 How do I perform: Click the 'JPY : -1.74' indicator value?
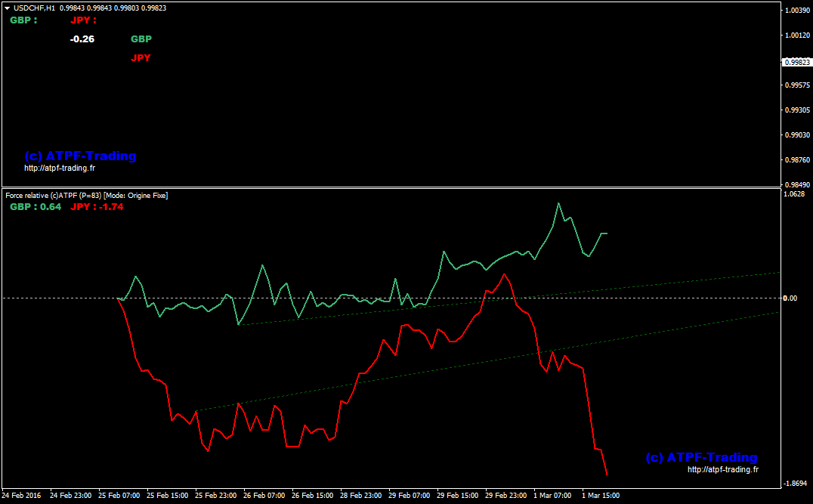click(x=97, y=207)
